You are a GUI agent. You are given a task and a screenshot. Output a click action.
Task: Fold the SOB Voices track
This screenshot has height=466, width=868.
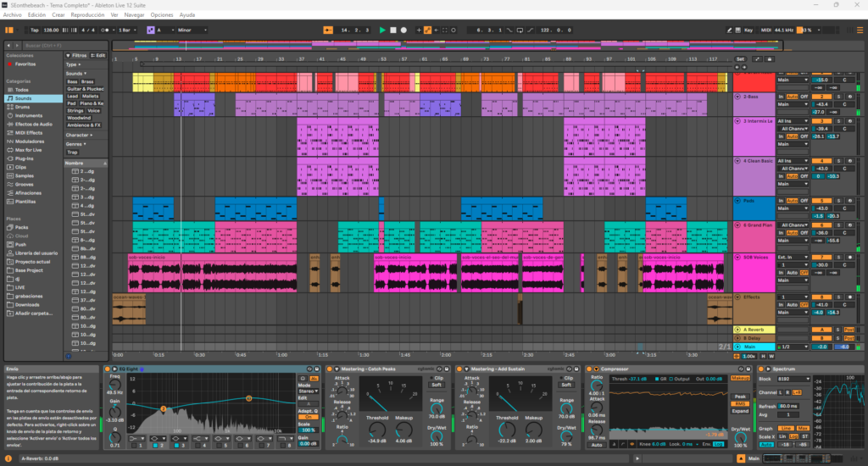pyautogui.click(x=737, y=258)
